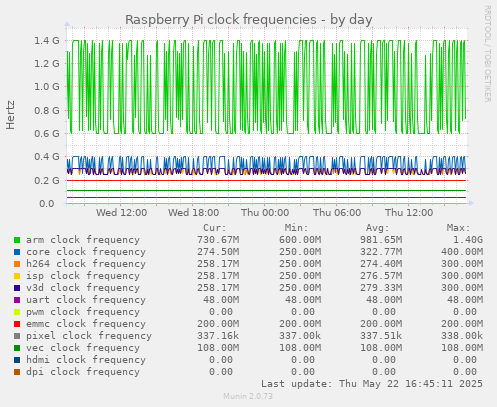Click the 'uart clock frequency' legend label
This screenshot has height=407, width=497.
86,300
